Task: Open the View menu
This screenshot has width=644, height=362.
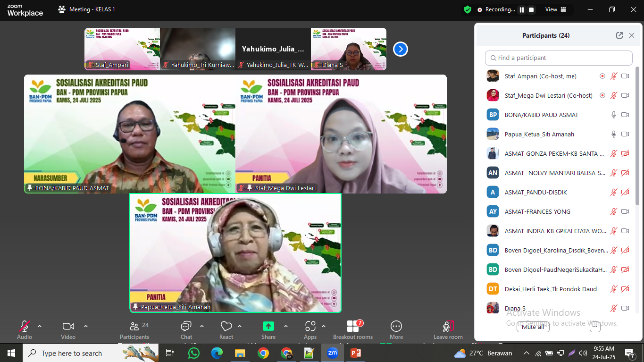Action: click(551, 9)
